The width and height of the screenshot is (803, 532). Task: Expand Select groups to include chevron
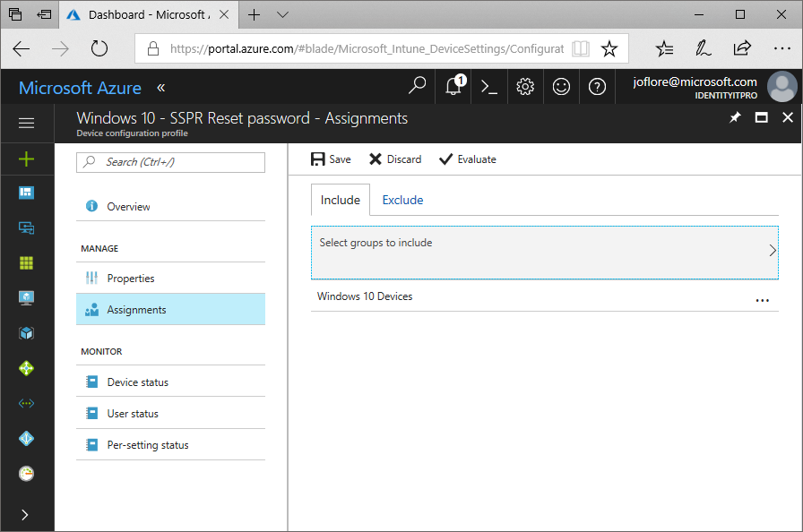click(773, 251)
